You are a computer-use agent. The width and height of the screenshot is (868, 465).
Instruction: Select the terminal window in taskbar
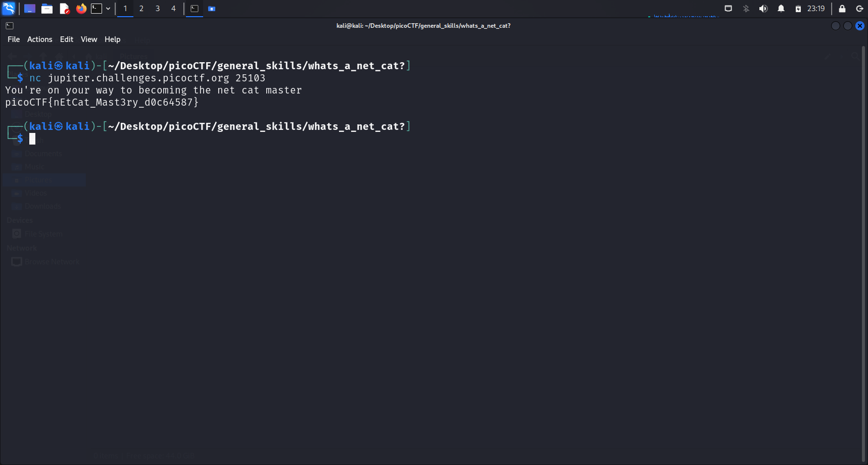click(195, 9)
